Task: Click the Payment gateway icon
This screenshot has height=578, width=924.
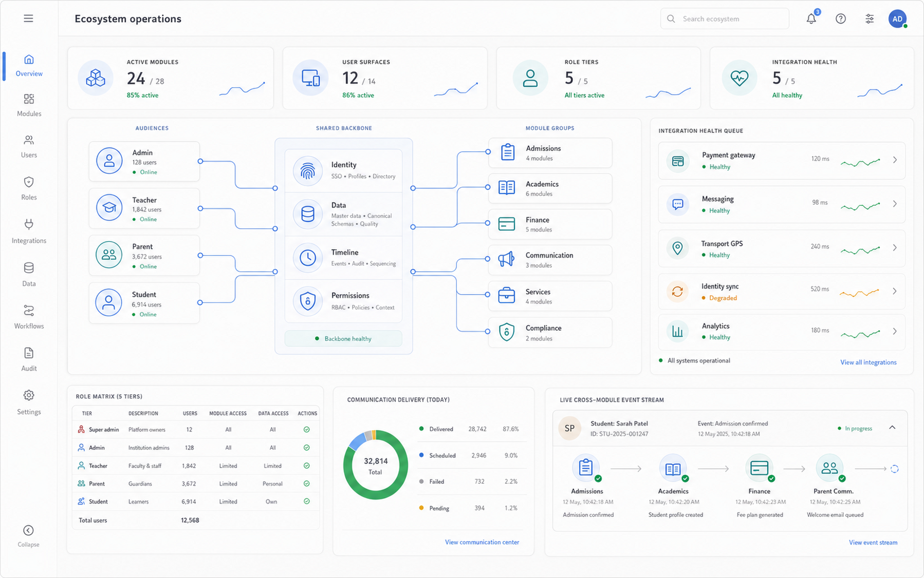Action: click(678, 161)
